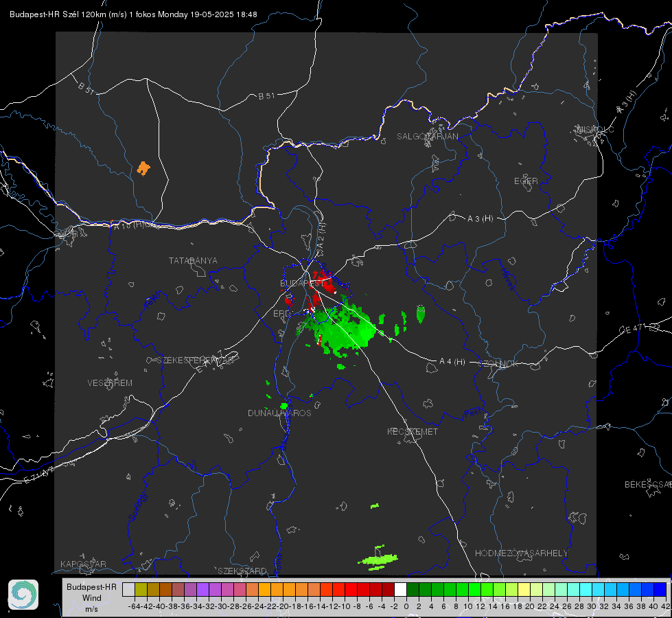Click the 'B 51' road label at top center
672x618 pixels.
[x=266, y=96]
